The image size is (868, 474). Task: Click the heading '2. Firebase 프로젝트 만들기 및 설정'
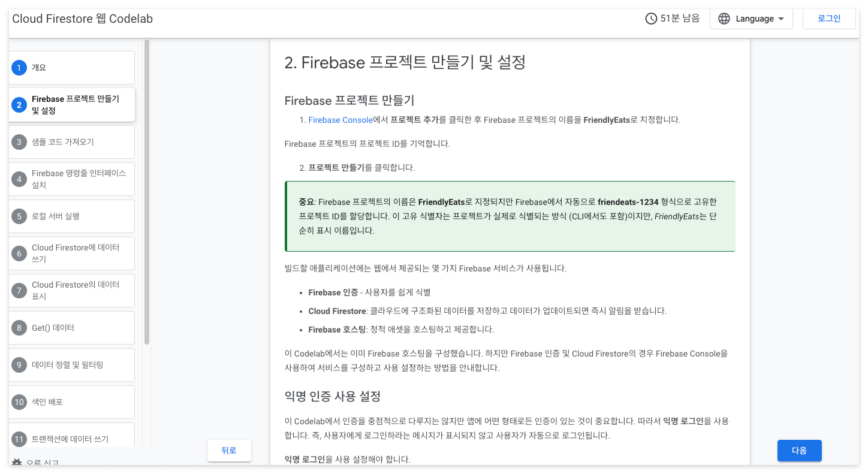click(405, 62)
